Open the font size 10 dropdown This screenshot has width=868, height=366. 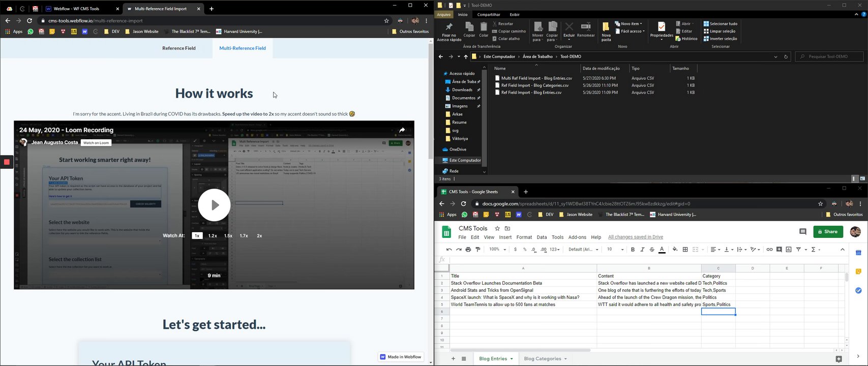point(615,250)
